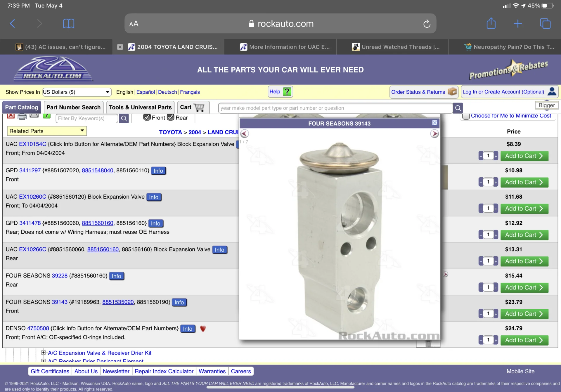Click the RockAuto.com logo
This screenshot has height=392, width=561.
click(53, 69)
